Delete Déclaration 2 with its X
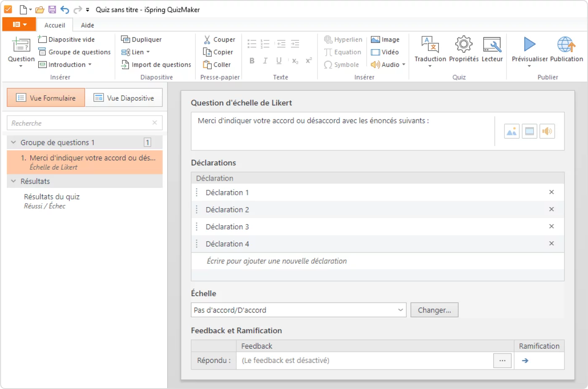This screenshot has height=389, width=588. (551, 209)
